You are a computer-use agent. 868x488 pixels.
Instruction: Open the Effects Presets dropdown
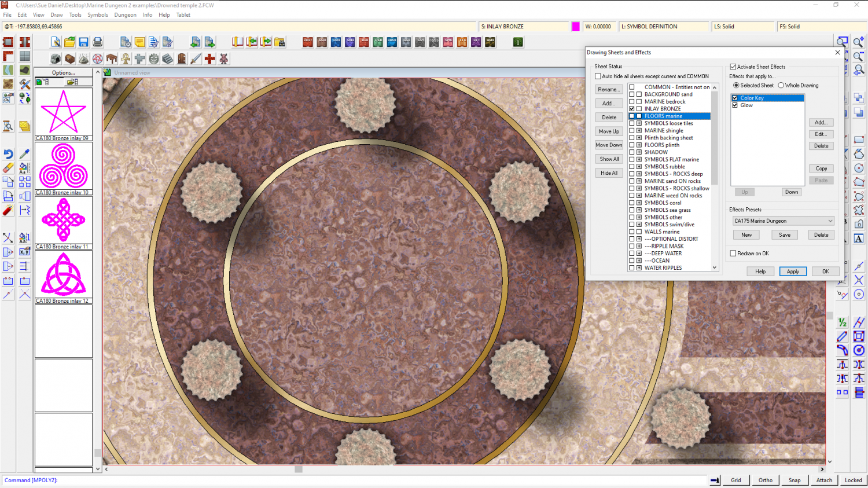[x=783, y=221]
